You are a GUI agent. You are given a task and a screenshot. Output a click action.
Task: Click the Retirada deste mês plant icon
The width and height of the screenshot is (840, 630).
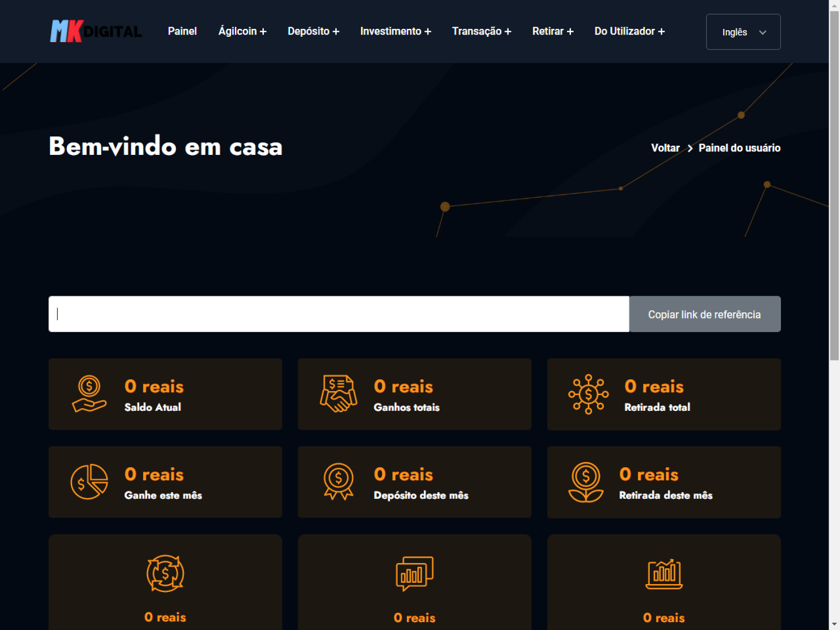586,482
